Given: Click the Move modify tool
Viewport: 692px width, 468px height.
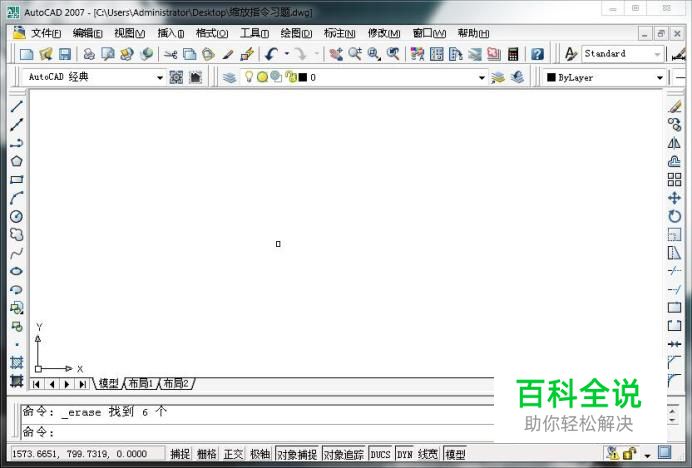Looking at the screenshot, I should pos(674,198).
